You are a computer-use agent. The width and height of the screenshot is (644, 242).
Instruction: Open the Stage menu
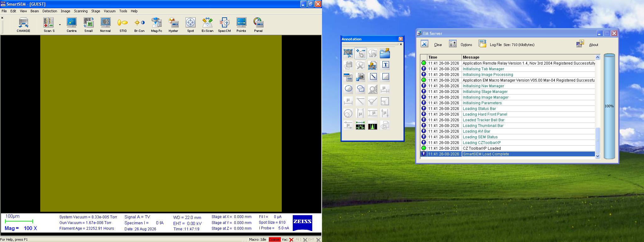point(96,11)
